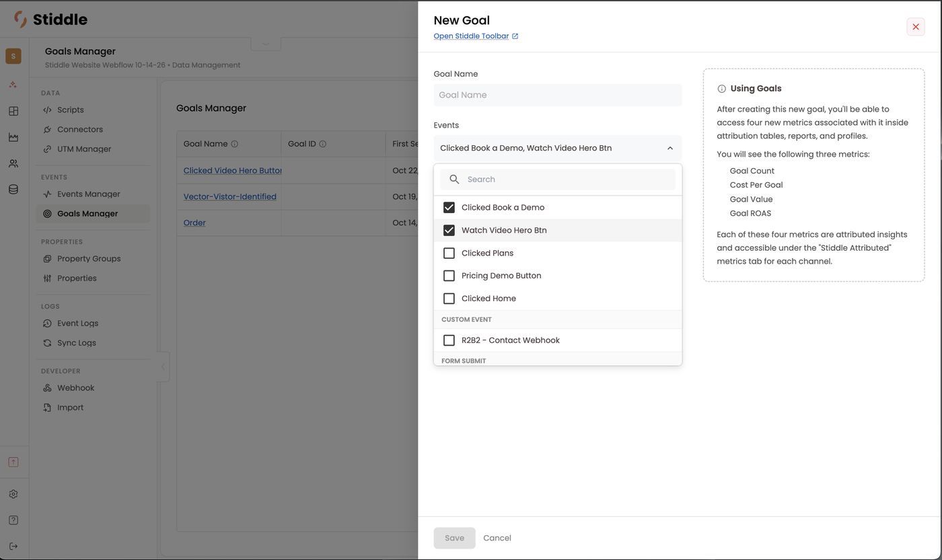
Task: Click the Save button
Action: click(x=454, y=538)
